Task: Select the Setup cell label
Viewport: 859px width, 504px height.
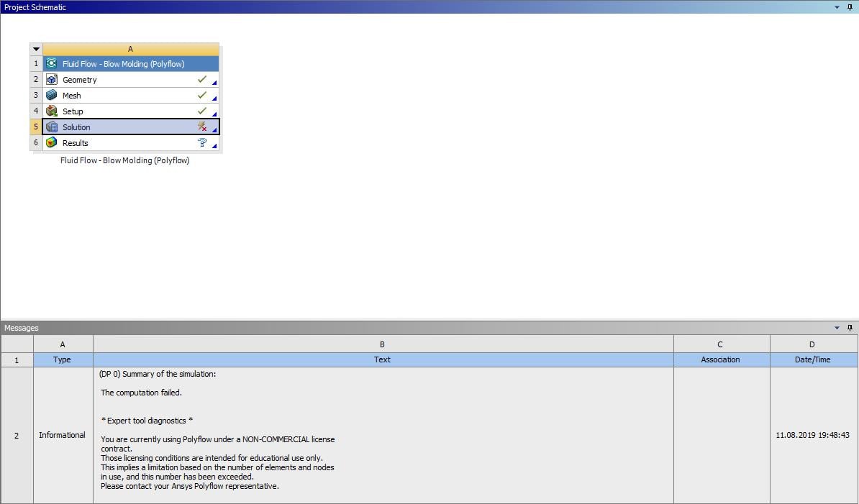Action: click(x=73, y=111)
